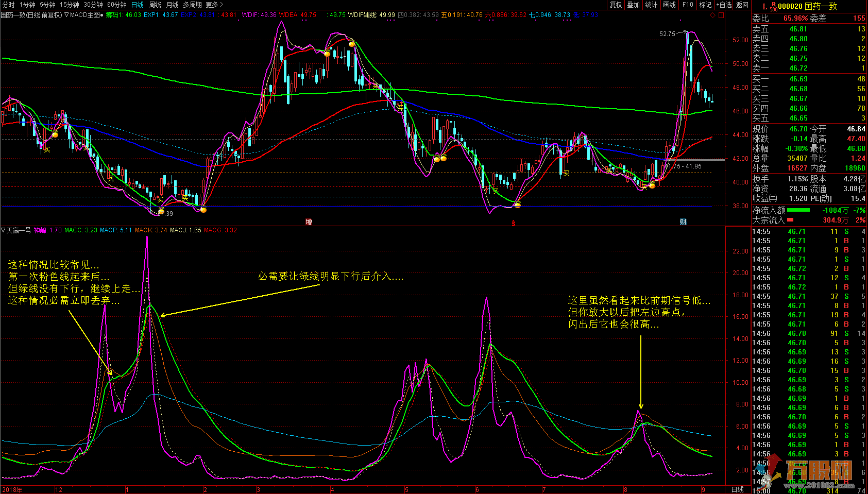
Task: Click the 买五 46.65 bid row
Action: 809,118
